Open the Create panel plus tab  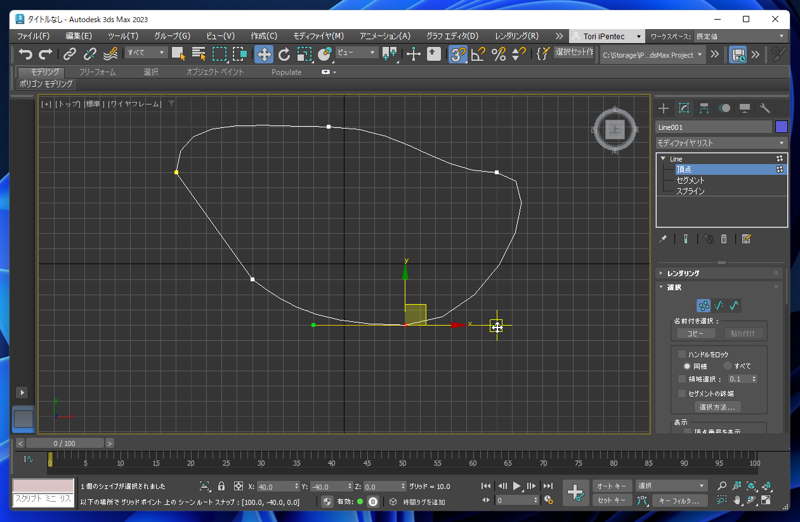663,108
